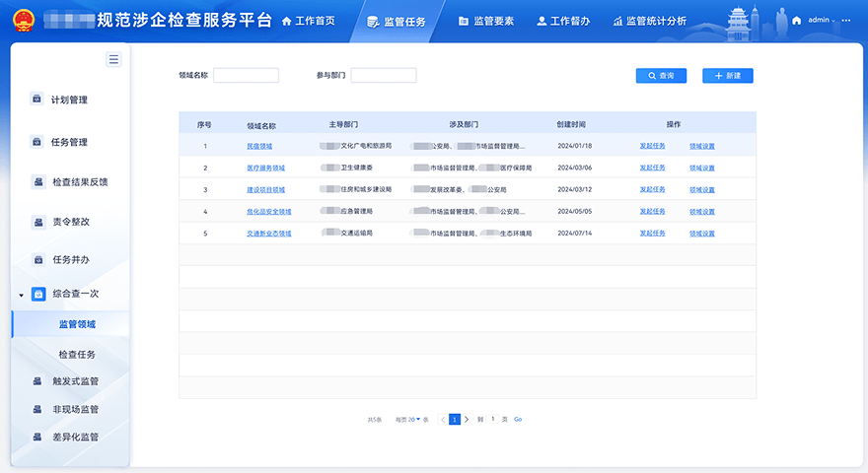Click 发起任务 for the 建设项目领域 row
868x473 pixels.
point(652,190)
